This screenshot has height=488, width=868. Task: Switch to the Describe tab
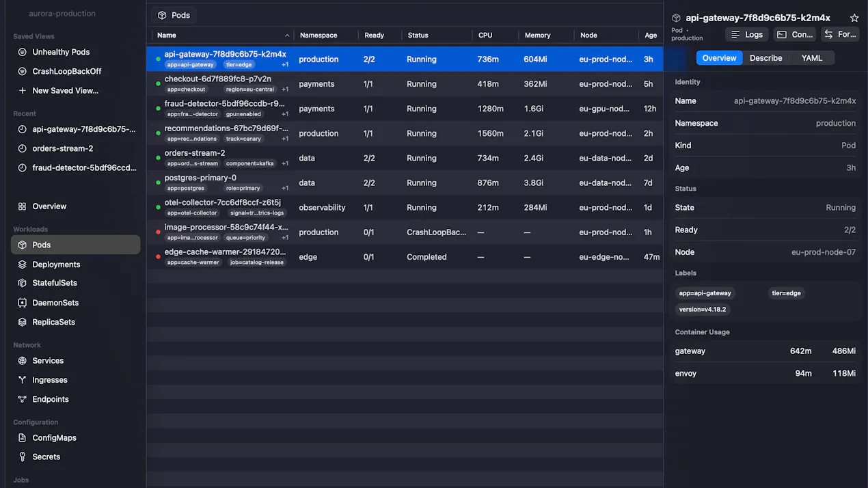click(765, 58)
